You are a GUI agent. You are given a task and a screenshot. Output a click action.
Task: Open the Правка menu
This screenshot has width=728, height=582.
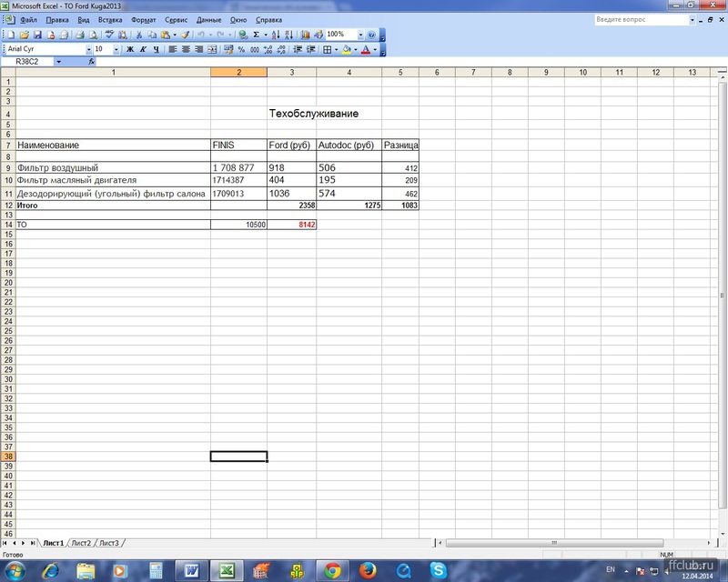click(57, 20)
